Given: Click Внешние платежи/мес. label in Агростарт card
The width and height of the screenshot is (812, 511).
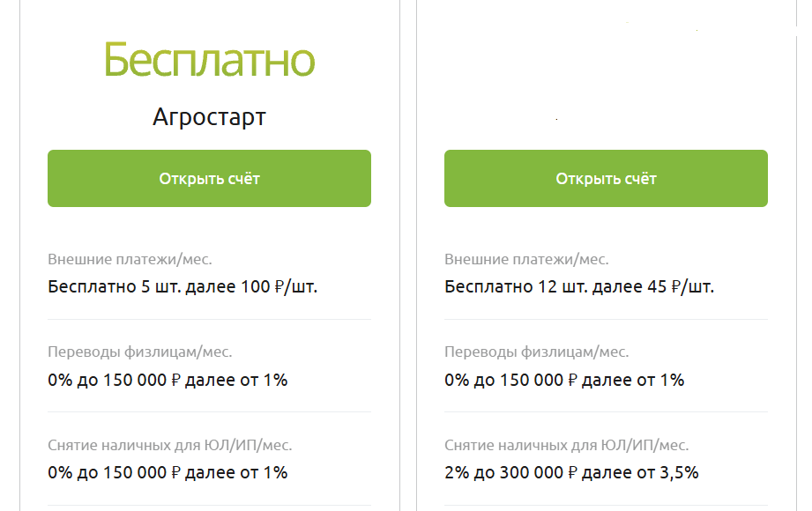Looking at the screenshot, I should click(130, 259).
